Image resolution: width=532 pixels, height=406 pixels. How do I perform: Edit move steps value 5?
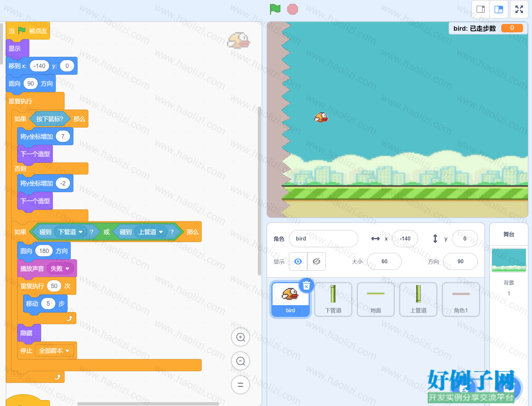pos(48,304)
